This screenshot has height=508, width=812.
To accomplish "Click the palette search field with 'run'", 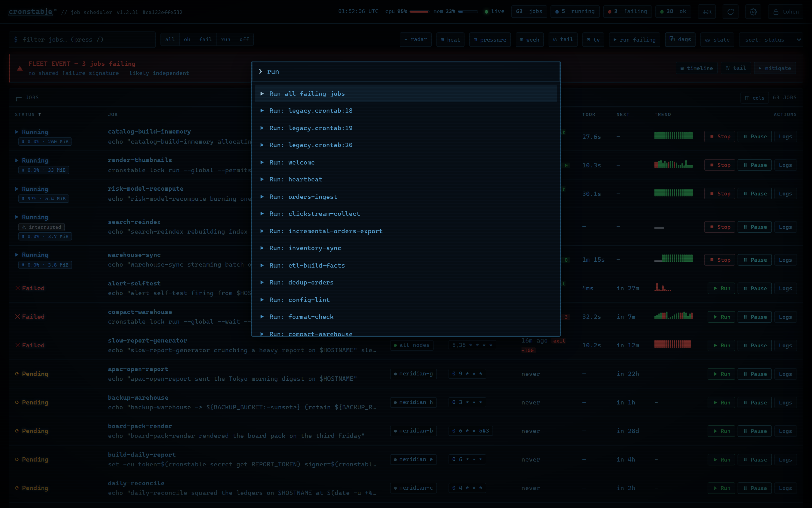I will click(x=406, y=72).
